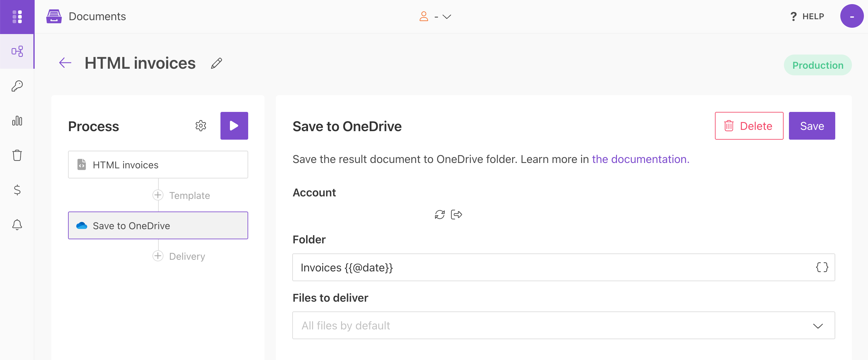Click the Documents title text
This screenshot has width=868, height=360.
click(x=97, y=16)
